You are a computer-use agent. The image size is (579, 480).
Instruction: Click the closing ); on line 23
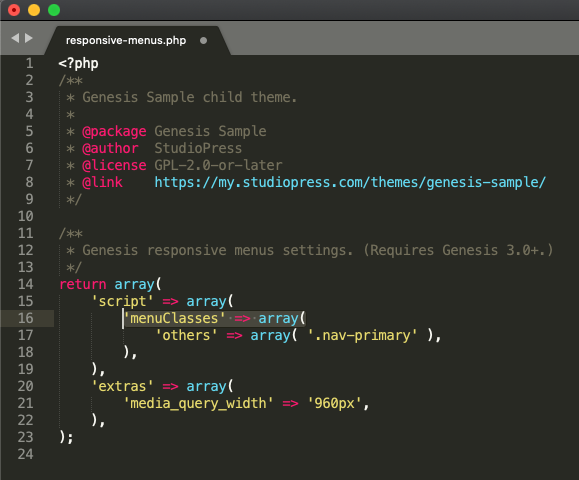tap(66, 438)
